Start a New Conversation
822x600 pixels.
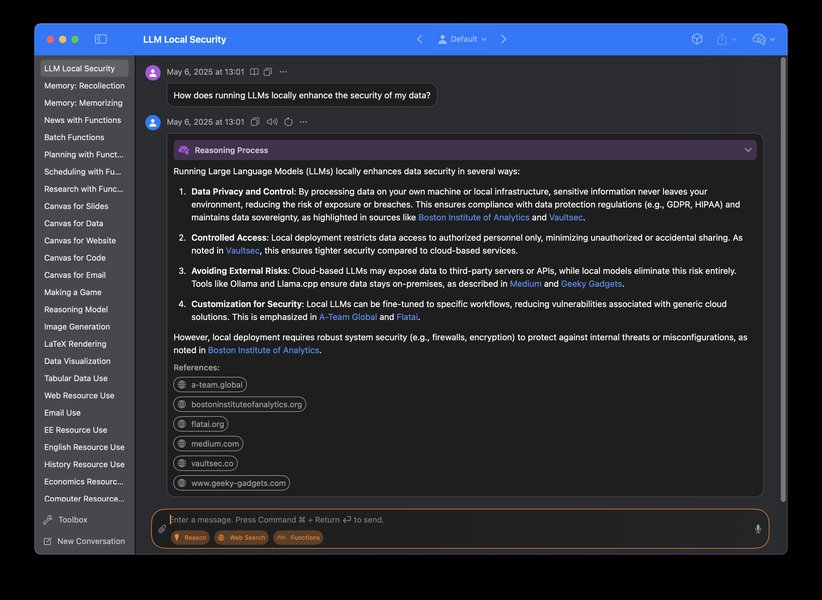[x=84, y=541]
